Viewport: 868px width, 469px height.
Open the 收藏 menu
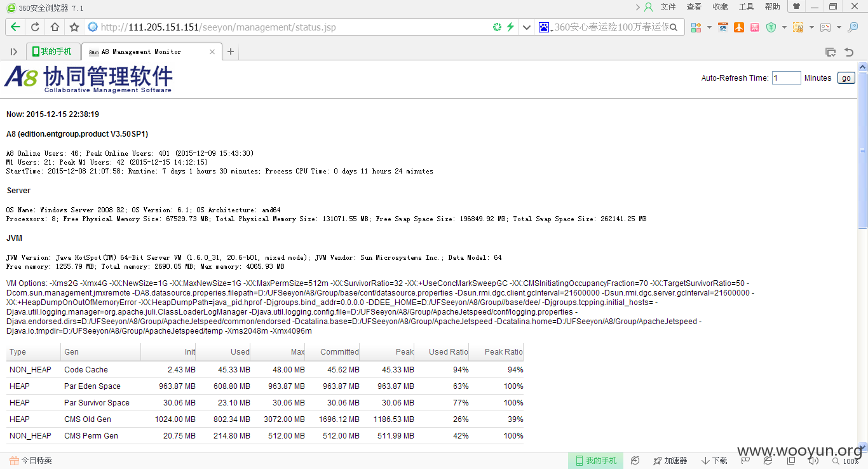tap(720, 7)
